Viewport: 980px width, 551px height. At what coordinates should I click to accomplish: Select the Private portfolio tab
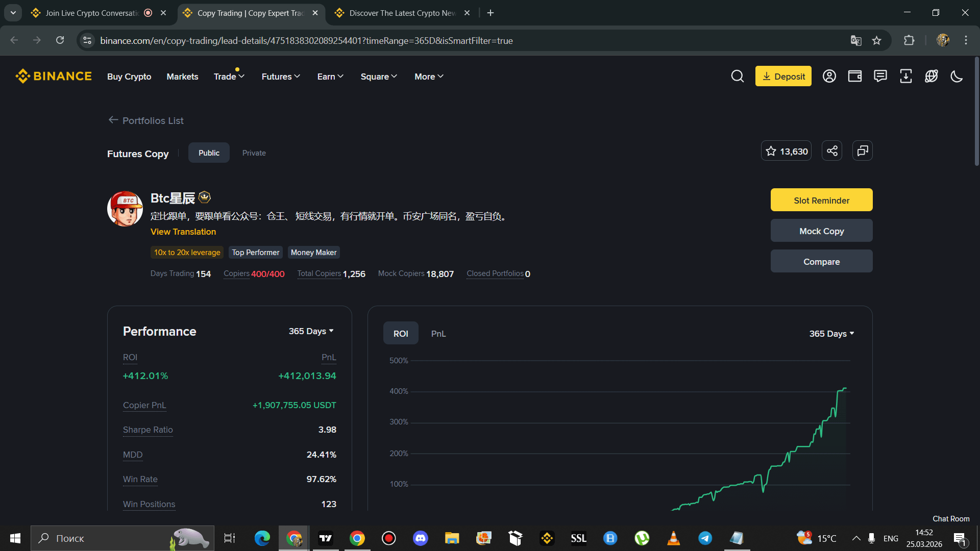click(x=254, y=153)
